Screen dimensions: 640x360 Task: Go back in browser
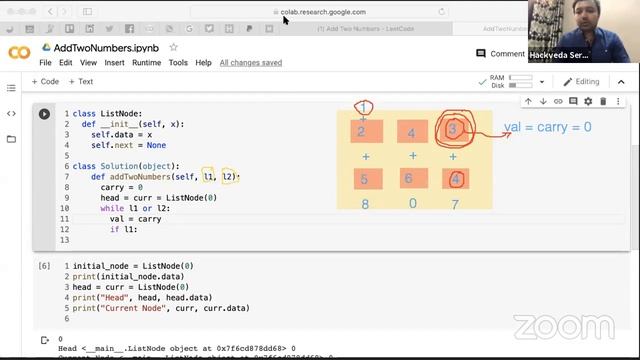50,11
